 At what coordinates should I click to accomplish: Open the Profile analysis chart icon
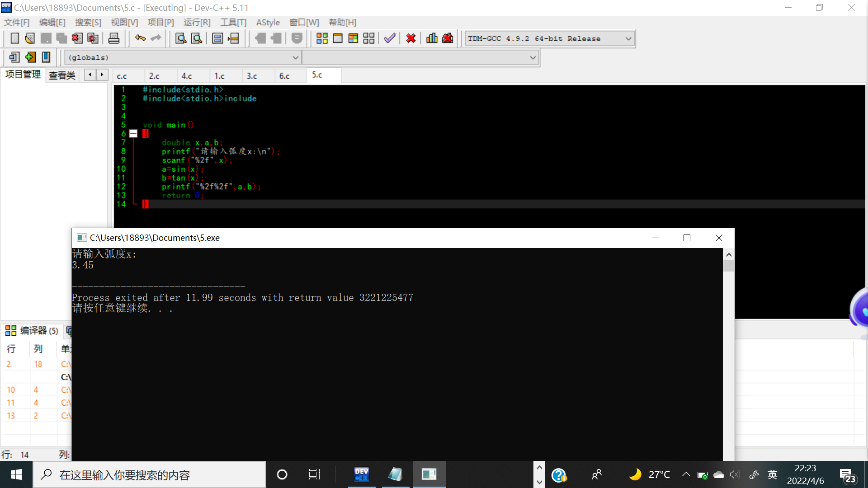click(432, 38)
